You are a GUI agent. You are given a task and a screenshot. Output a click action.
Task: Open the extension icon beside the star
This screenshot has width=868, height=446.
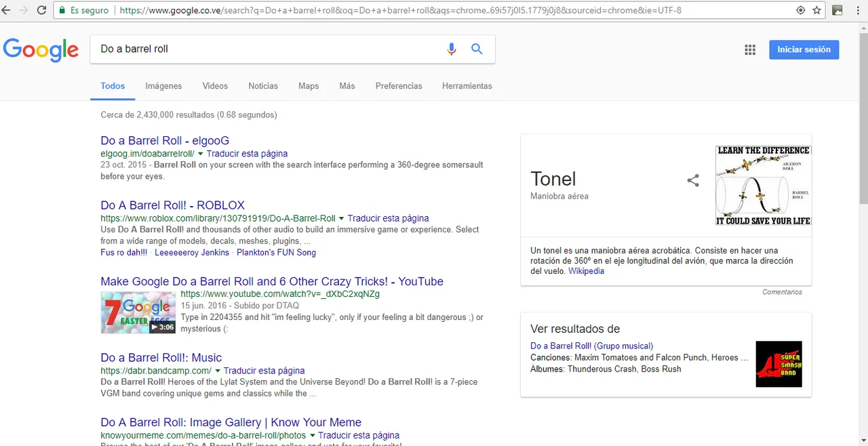pyautogui.click(x=837, y=10)
